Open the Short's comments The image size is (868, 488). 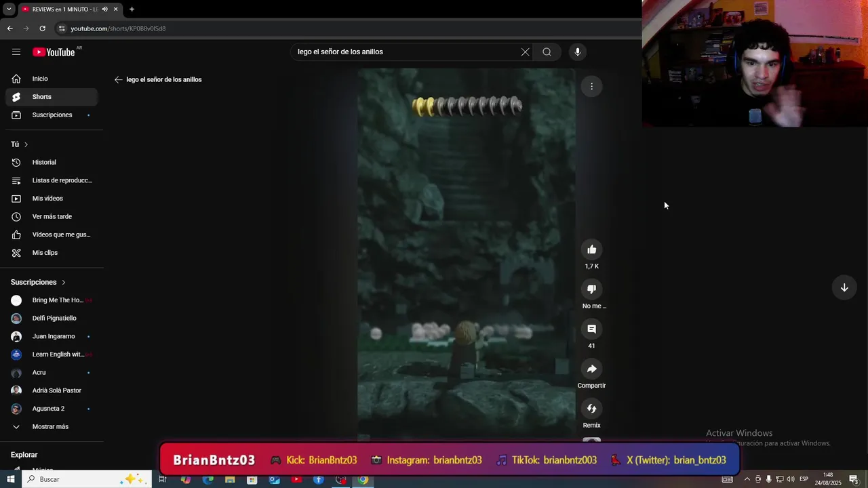591,329
